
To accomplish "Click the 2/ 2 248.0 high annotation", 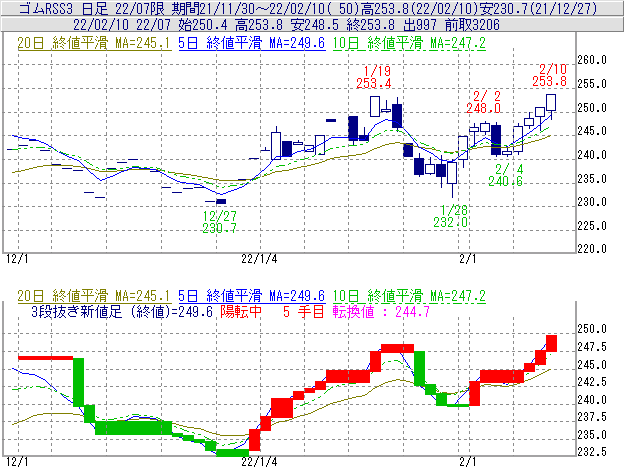I will 484,101.
